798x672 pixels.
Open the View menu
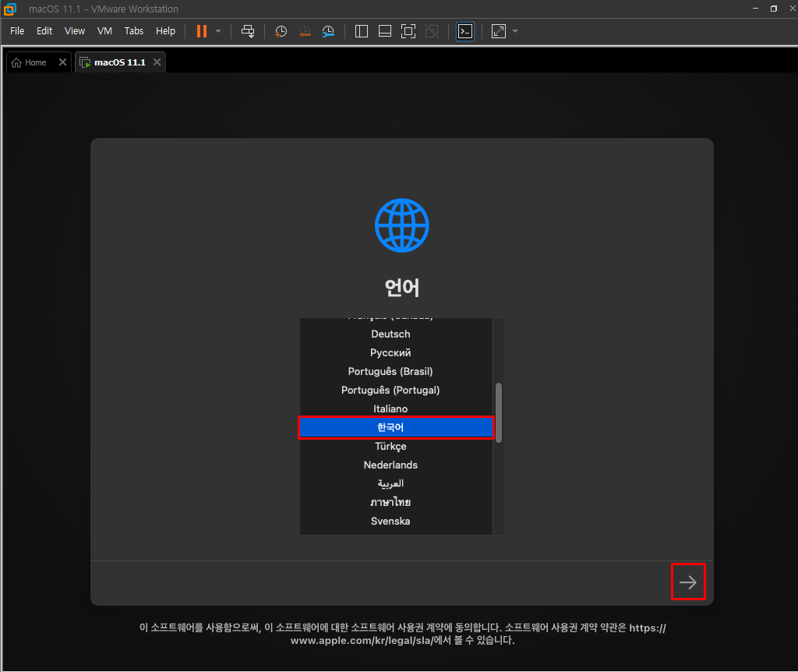[75, 31]
